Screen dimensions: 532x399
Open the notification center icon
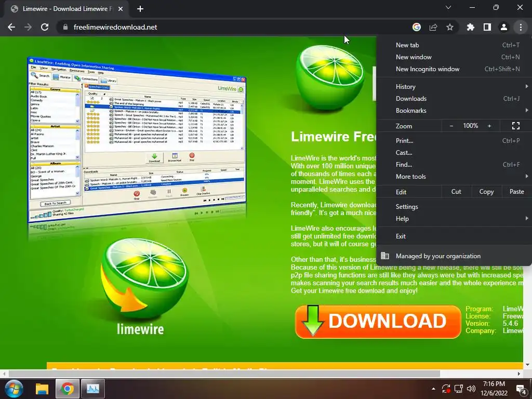point(521,389)
